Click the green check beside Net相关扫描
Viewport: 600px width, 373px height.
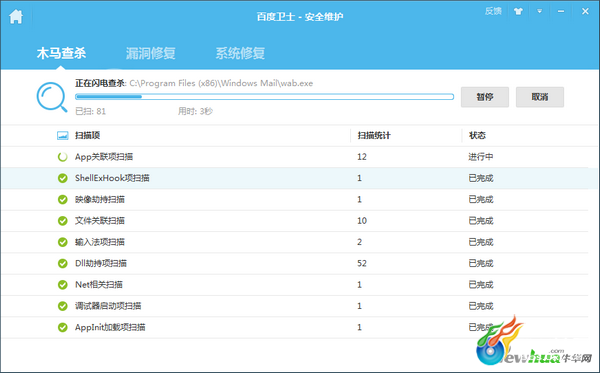[x=62, y=285]
